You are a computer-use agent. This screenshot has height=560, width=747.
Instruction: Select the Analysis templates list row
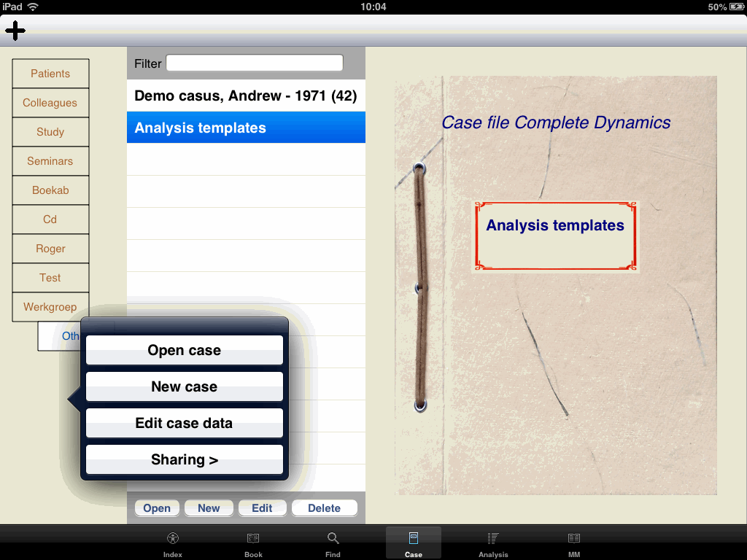pyautogui.click(x=246, y=127)
